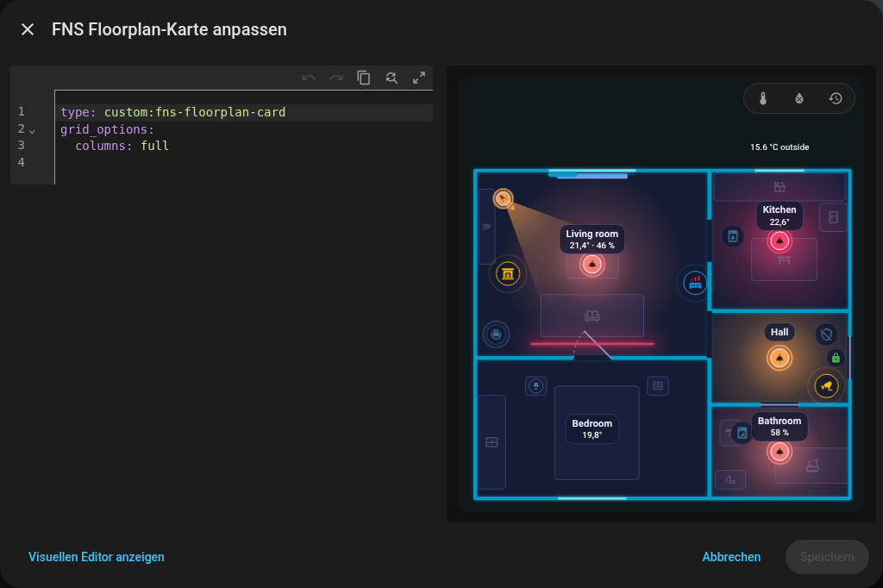This screenshot has width=883, height=588.
Task: Click the redo icon in code editor toolbar
Action: point(336,78)
